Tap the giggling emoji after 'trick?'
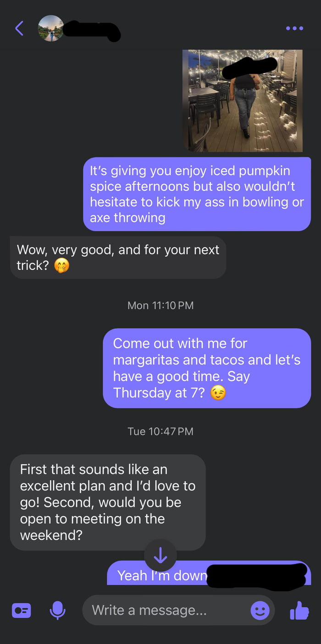Screen dimensions: 321x644 coord(62,266)
